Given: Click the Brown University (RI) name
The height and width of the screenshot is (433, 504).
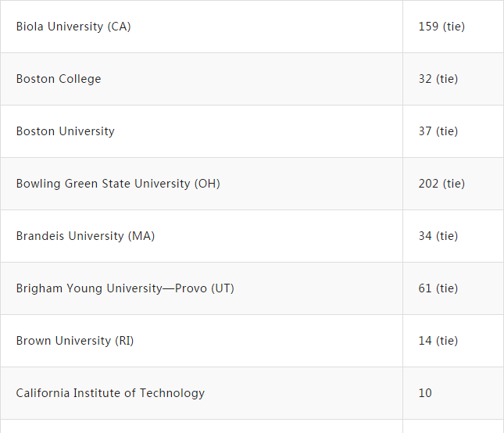Looking at the screenshot, I should click(x=75, y=341).
